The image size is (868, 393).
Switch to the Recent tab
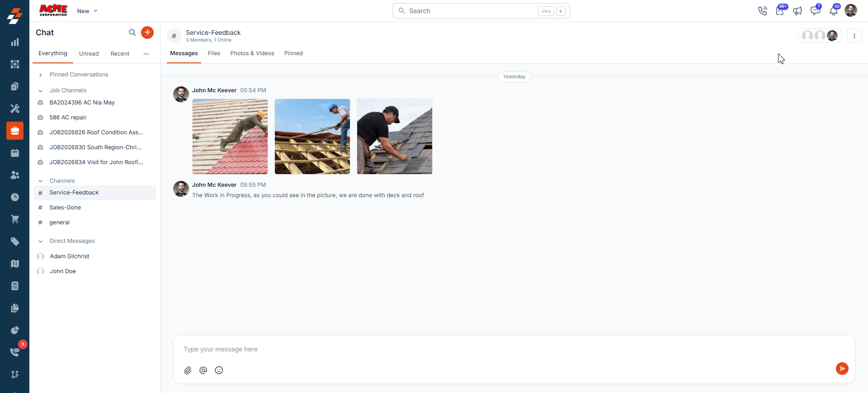pos(120,54)
